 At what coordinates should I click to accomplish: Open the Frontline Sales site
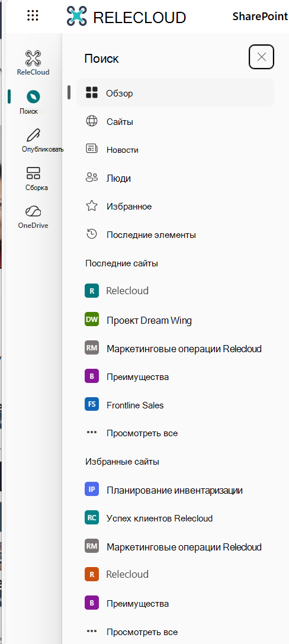[135, 405]
